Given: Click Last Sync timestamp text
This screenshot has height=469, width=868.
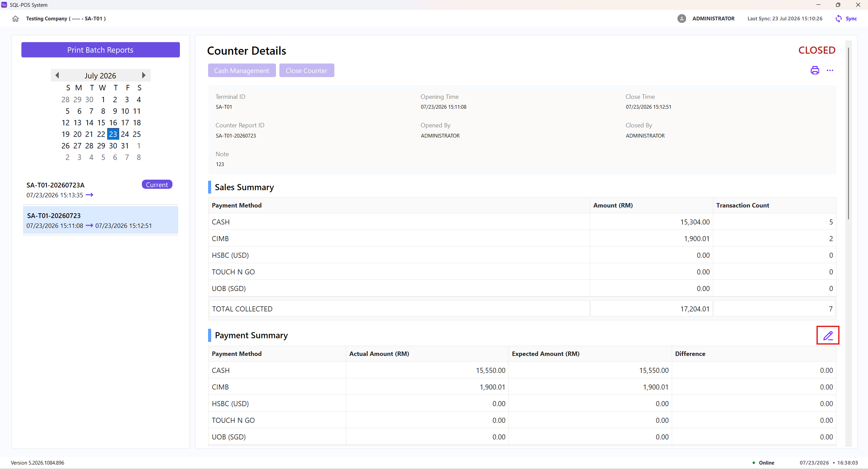Looking at the screenshot, I should (785, 19).
